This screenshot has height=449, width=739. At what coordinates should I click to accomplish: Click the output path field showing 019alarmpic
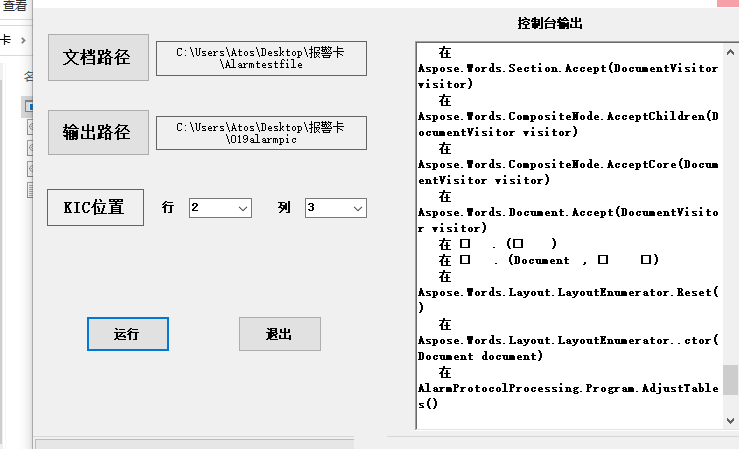pos(262,133)
